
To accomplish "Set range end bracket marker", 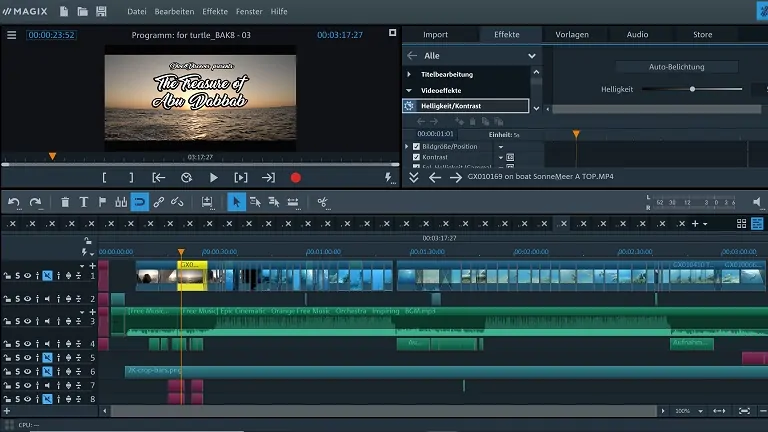I will click(131, 178).
